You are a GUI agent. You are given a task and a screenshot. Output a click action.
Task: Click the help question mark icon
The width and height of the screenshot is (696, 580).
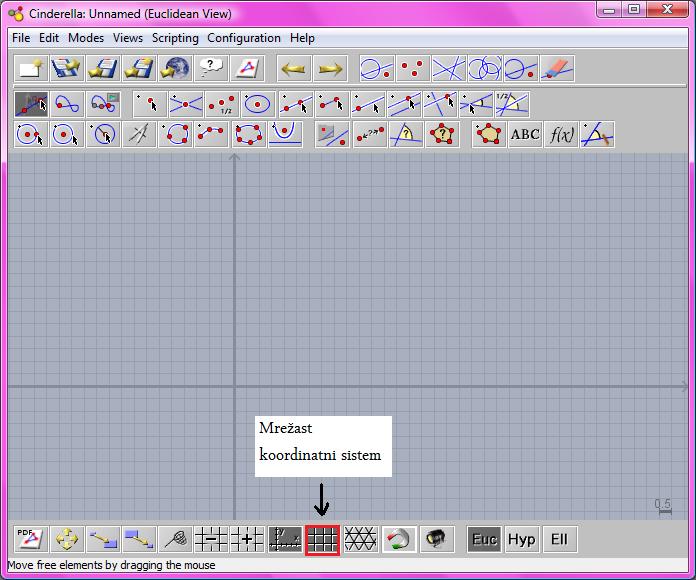211,69
